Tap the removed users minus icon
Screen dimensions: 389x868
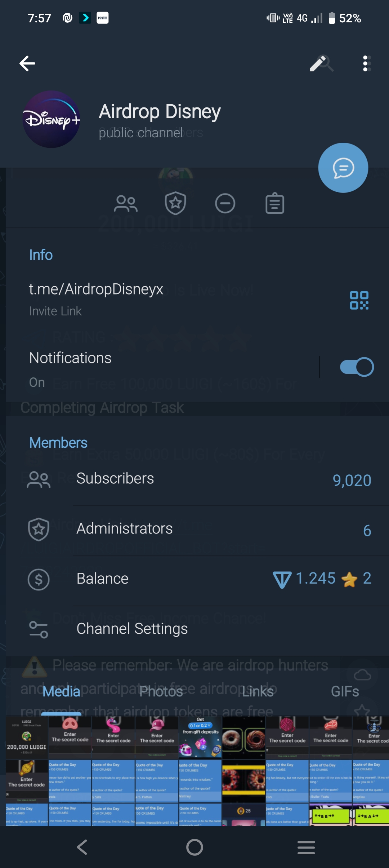[225, 204]
